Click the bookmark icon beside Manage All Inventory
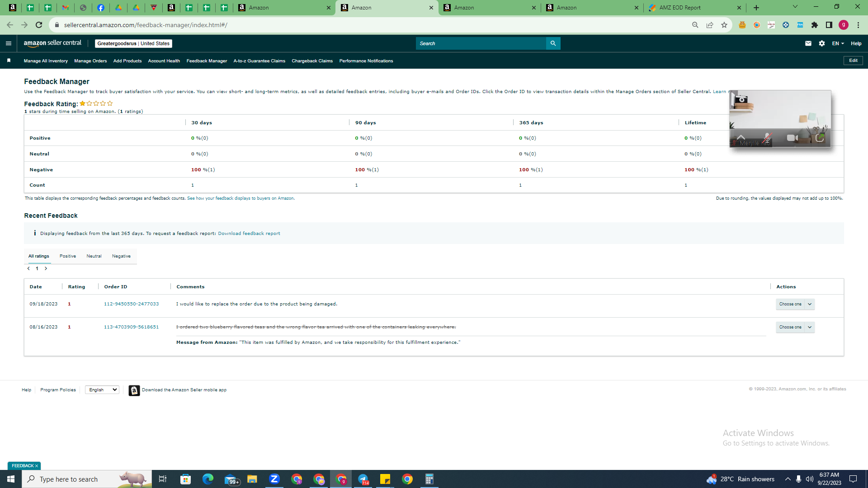The width and height of the screenshot is (868, 488). point(9,61)
